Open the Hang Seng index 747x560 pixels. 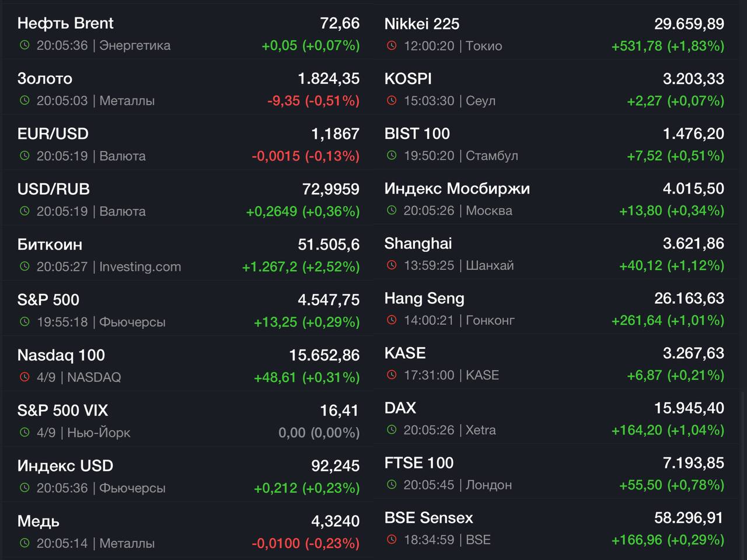point(424,299)
